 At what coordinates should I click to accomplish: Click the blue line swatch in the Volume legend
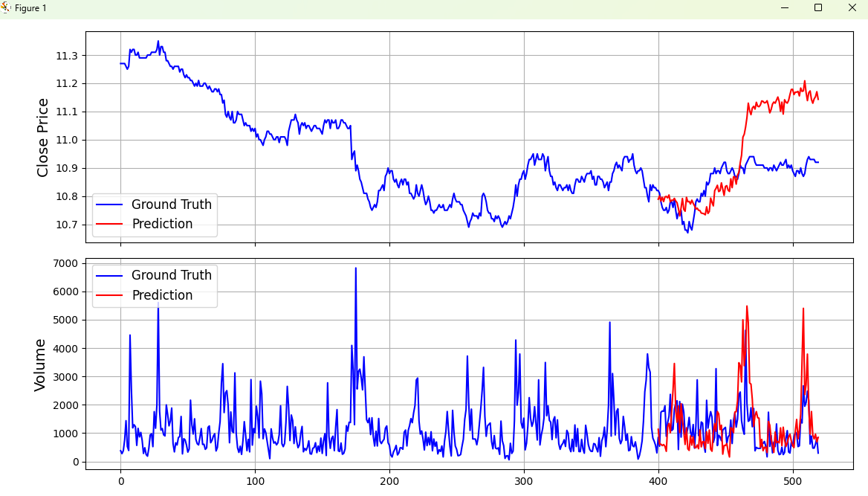pyautogui.click(x=109, y=275)
